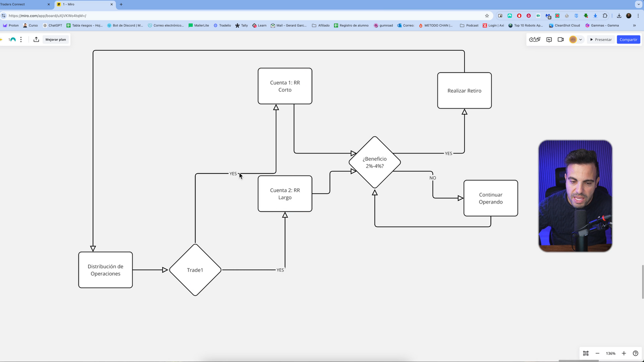
Task: Start a video call with camera icon
Action: pyautogui.click(x=561, y=40)
